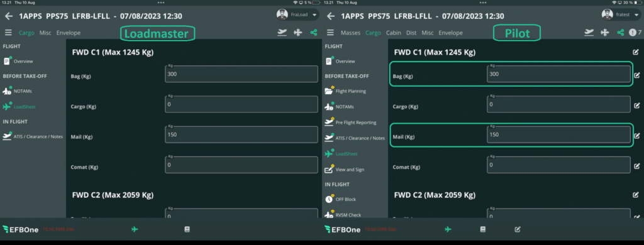Click plane icon in Loadmaster bottom bar
Image resolution: width=644 pixels, height=245 pixels.
pos(135,229)
